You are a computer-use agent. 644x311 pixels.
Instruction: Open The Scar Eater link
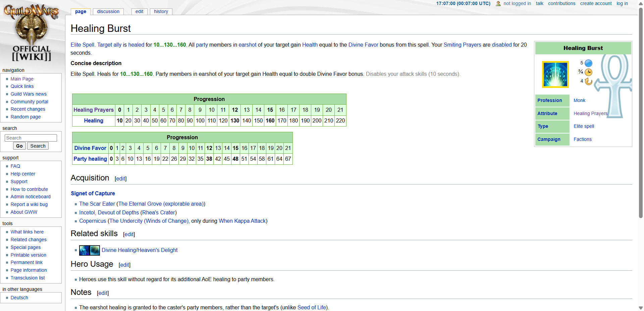[97, 204]
